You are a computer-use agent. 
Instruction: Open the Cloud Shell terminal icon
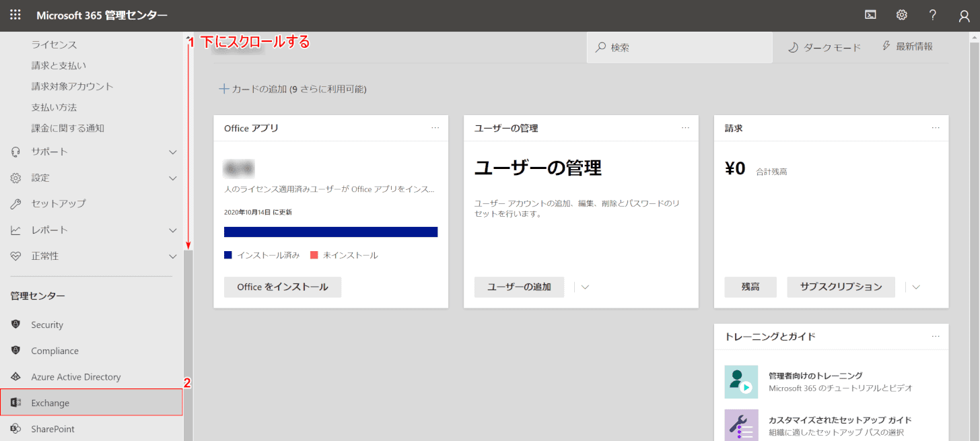(870, 15)
